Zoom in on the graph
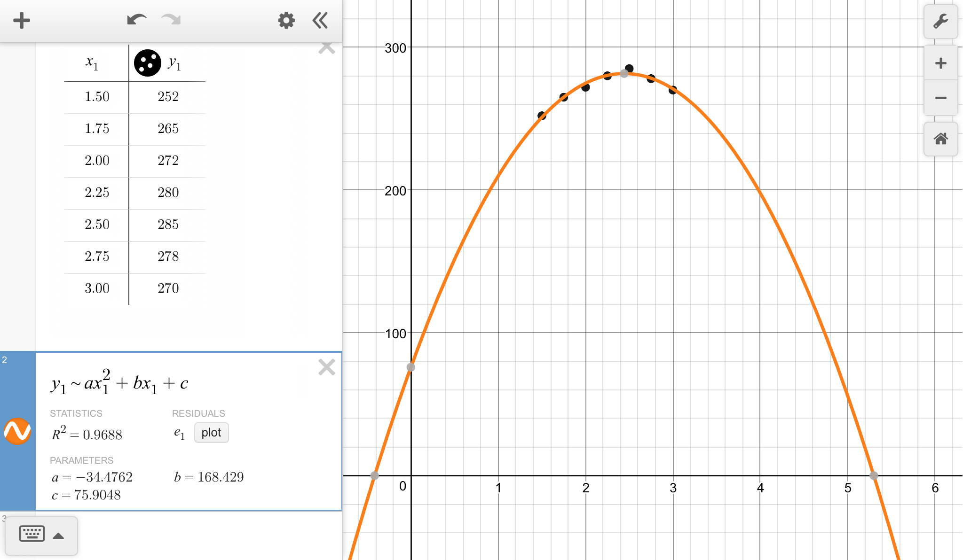Image resolution: width=963 pixels, height=560 pixels. 940,63
